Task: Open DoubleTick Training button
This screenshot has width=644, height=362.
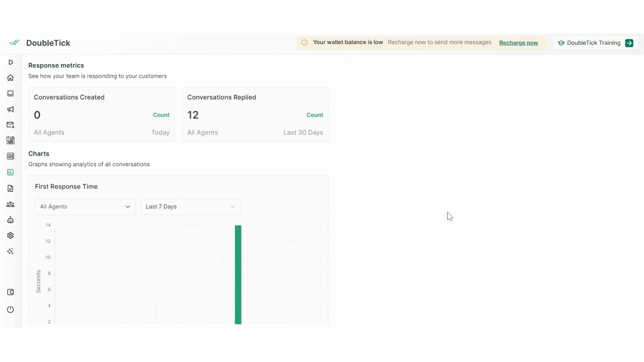Action: (x=595, y=43)
